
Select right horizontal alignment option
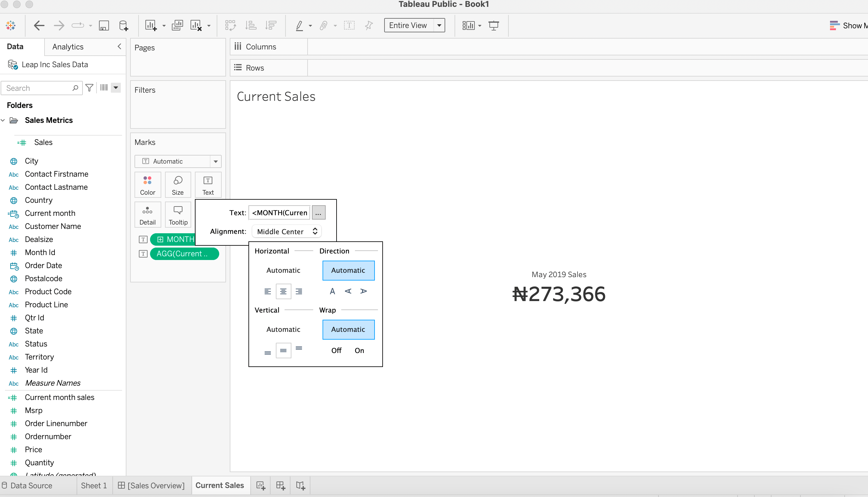pyautogui.click(x=299, y=291)
